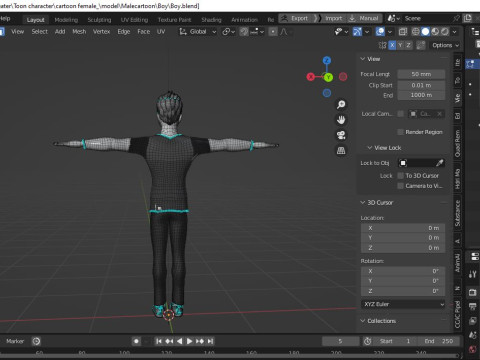Image resolution: width=480 pixels, height=360 pixels.
Task: Click the mesh symmetry butterfly icon
Action: 382,45
